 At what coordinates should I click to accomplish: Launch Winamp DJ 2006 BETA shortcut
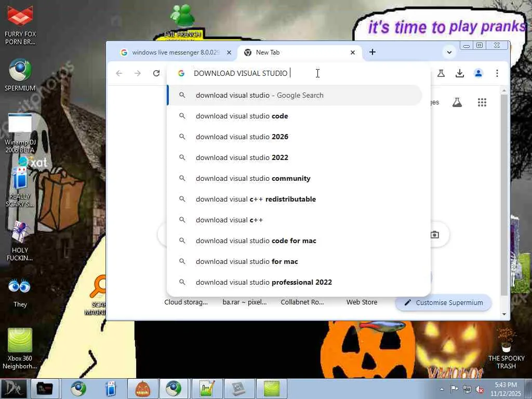pos(20,134)
